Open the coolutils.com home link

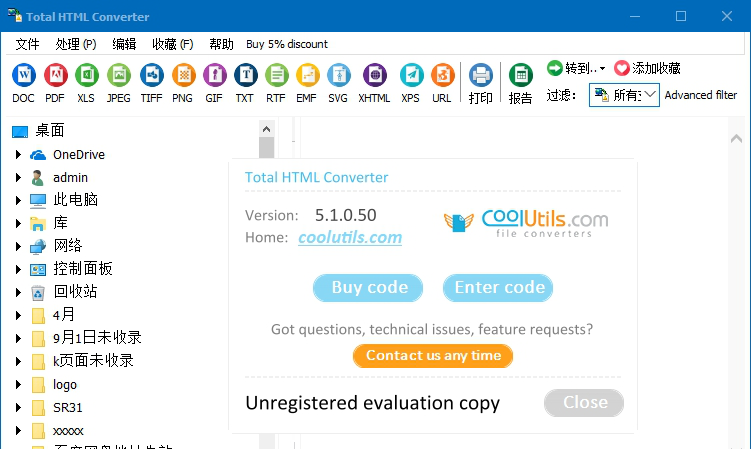350,238
